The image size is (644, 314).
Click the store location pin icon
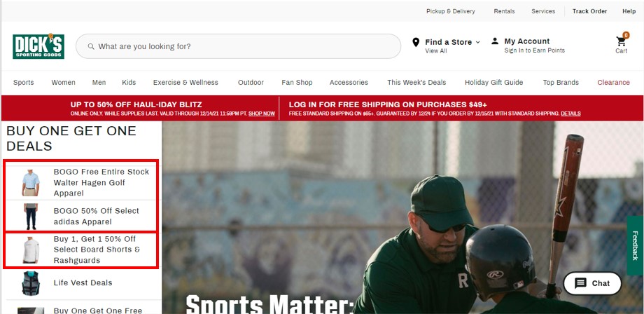click(x=416, y=42)
